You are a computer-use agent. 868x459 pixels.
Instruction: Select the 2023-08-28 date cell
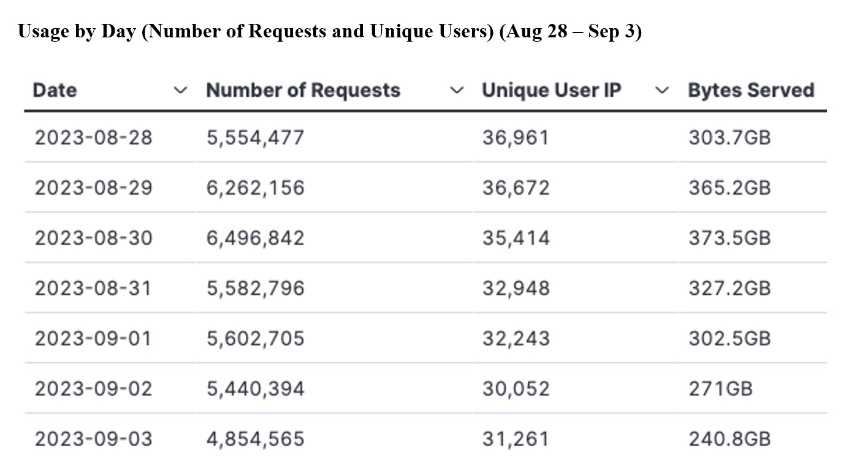tap(93, 137)
